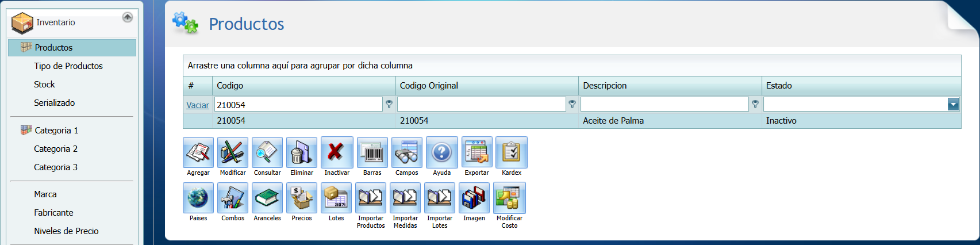Open the Precios icon
Image resolution: width=980 pixels, height=245 pixels.
302,198
